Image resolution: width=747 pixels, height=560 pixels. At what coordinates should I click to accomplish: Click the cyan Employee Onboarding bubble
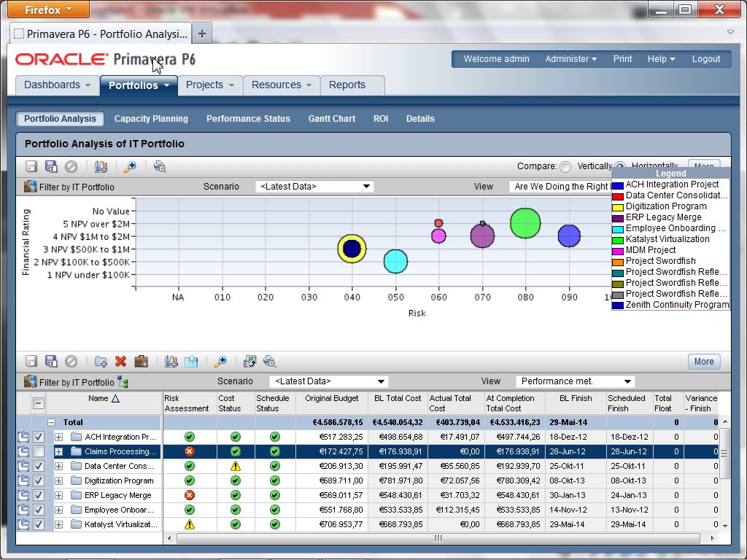click(395, 262)
